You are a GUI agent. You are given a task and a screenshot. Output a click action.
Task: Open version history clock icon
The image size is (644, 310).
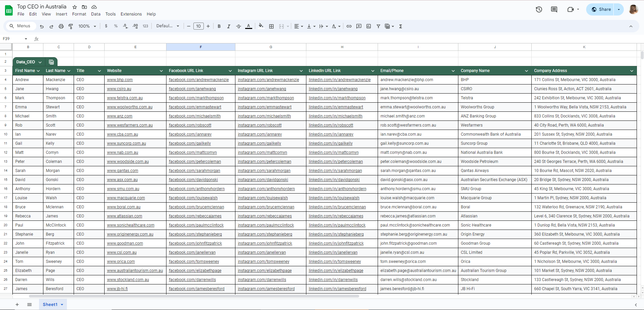coord(539,9)
